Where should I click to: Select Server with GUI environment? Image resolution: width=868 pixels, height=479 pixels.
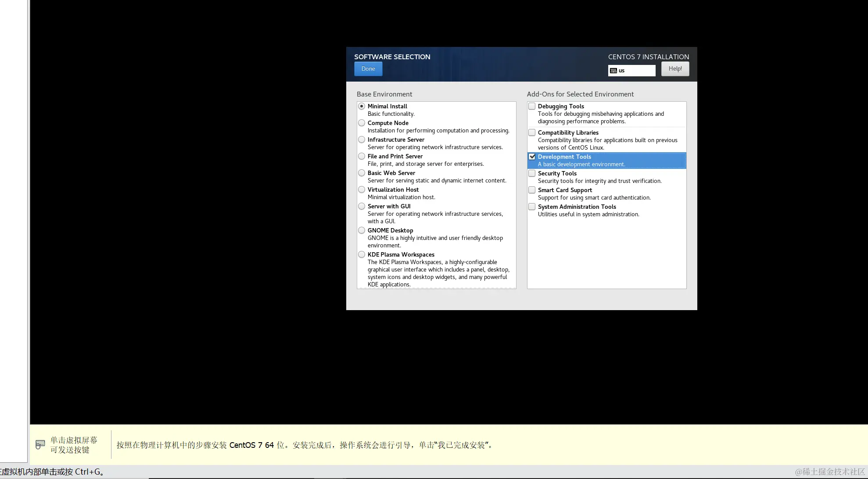pos(362,206)
